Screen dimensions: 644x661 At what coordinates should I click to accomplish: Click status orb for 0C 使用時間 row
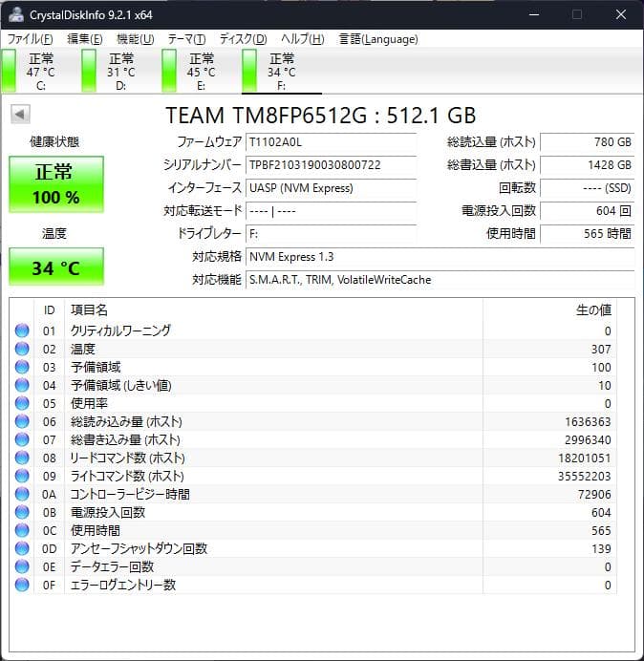[22, 530]
